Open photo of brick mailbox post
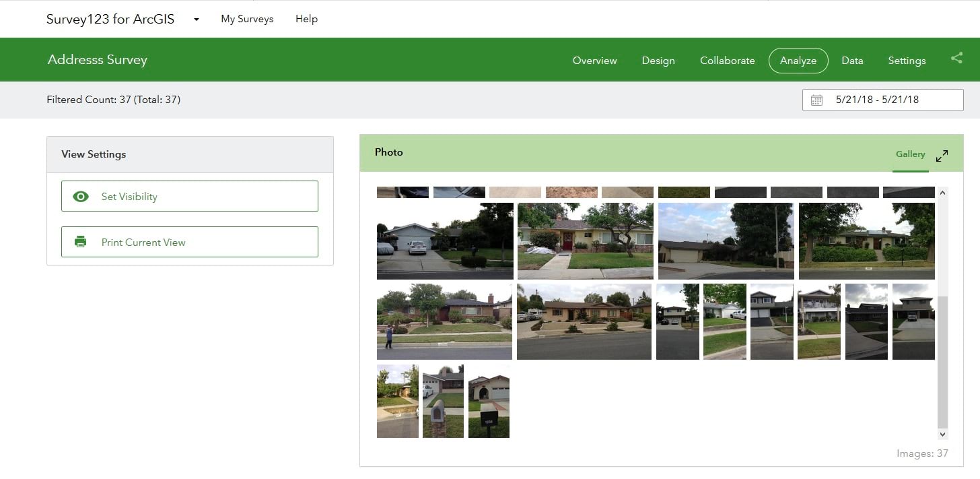The image size is (980, 479). (443, 402)
